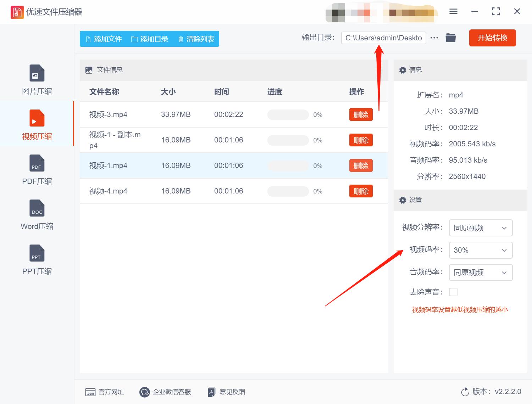
Task: Click the three-dot browse output path icon
Action: [x=434, y=38]
